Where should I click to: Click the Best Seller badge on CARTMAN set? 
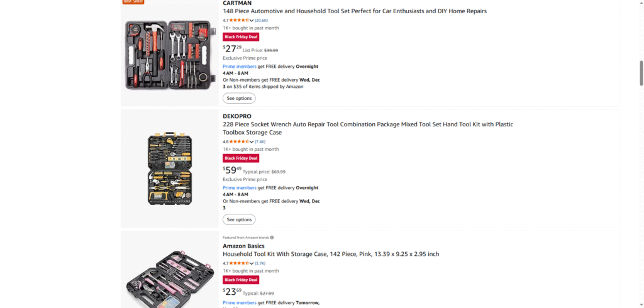point(132,2)
